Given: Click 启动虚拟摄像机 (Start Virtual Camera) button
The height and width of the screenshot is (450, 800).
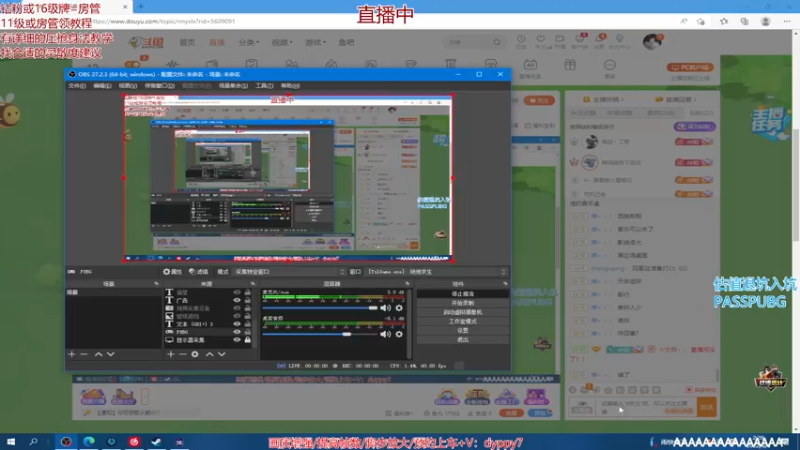Looking at the screenshot, I should pyautogui.click(x=463, y=312).
